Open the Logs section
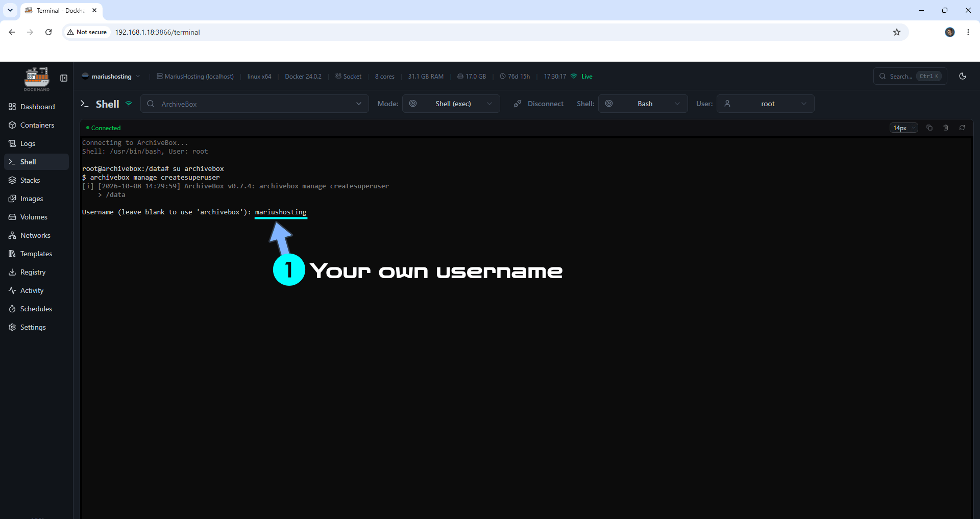 [36, 143]
